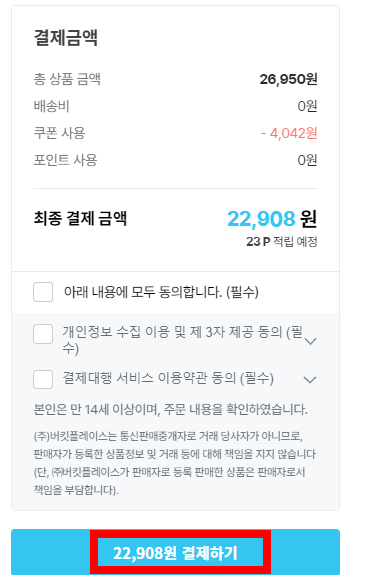Click the 총 상품 금액 label
The height and width of the screenshot is (575, 368).
coord(67,79)
